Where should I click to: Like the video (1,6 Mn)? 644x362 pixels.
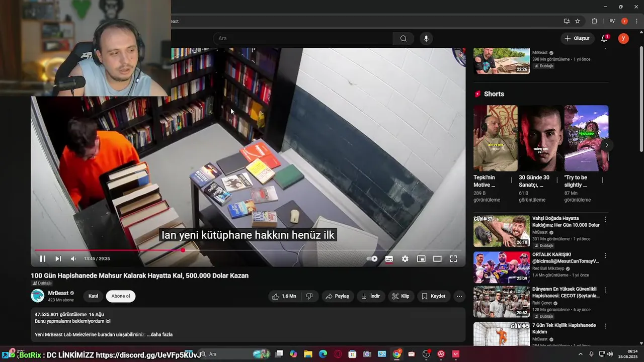pos(284,296)
